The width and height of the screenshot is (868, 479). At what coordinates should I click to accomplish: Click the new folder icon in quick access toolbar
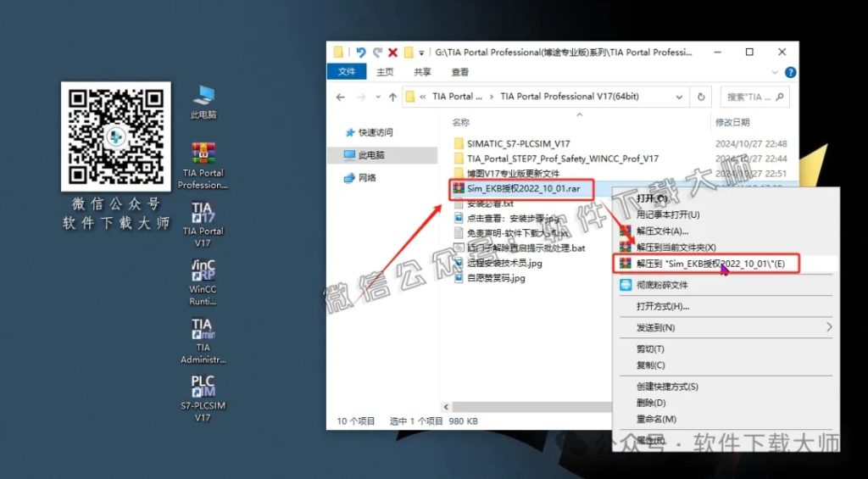coord(409,52)
